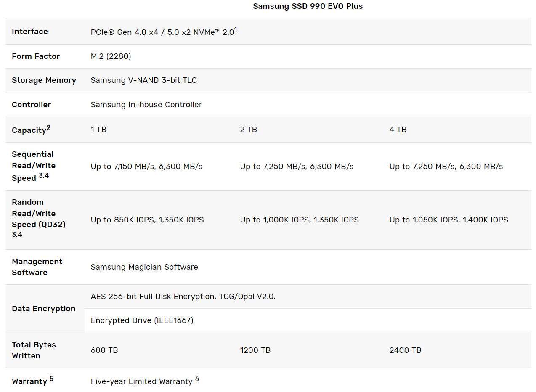Open footnote 1 after NVMe 2.0

coord(236,29)
